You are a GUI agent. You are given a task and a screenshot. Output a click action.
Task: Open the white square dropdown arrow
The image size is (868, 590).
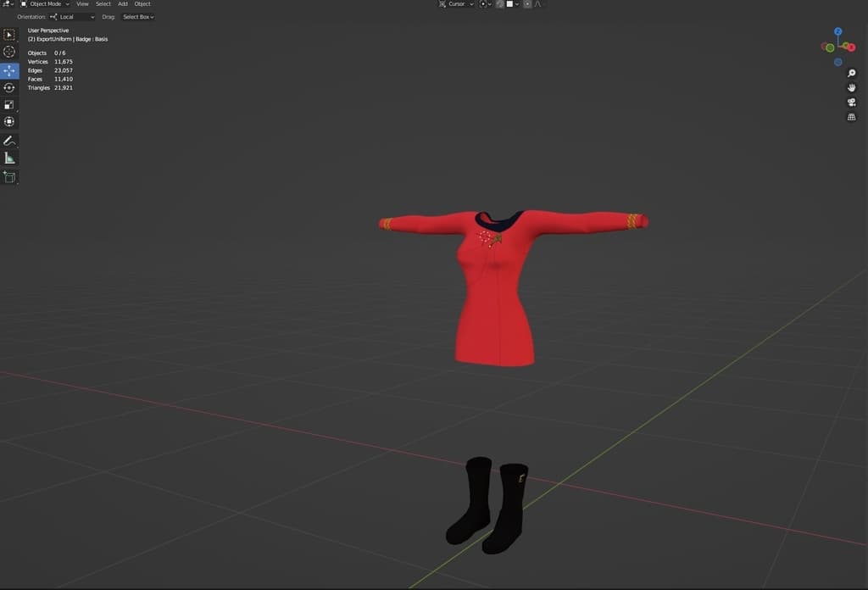517,4
